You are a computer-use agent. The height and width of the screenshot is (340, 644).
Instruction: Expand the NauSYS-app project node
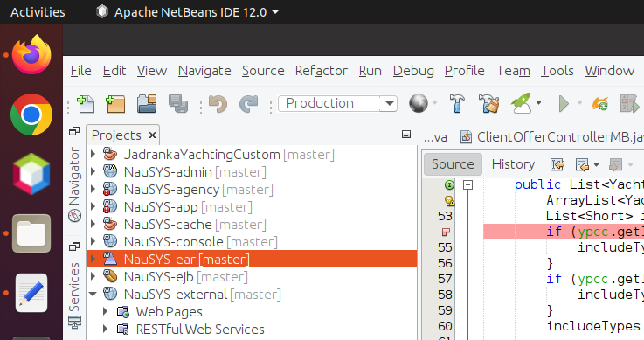[x=93, y=206]
